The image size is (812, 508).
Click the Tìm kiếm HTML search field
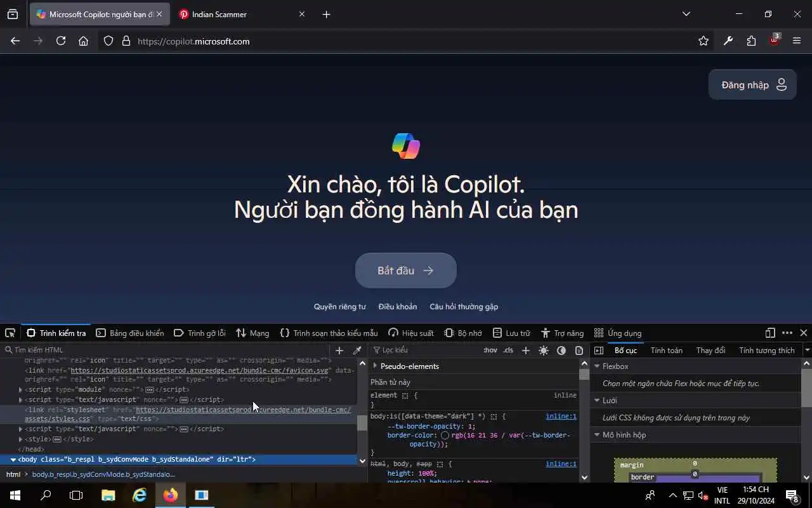tap(166, 350)
